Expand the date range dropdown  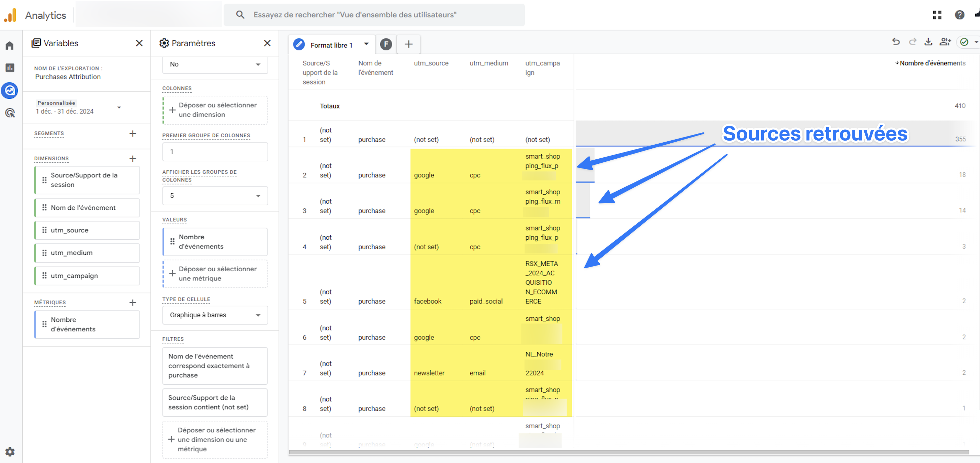pyautogui.click(x=119, y=107)
